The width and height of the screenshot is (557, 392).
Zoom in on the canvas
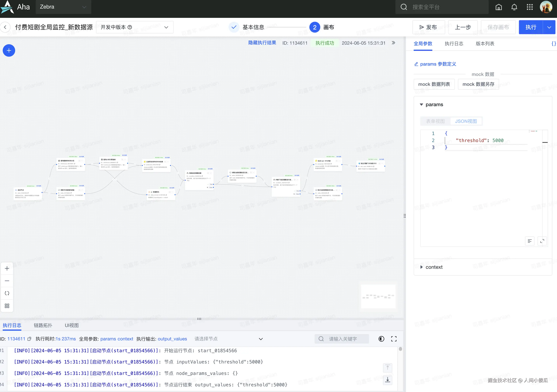click(7, 268)
